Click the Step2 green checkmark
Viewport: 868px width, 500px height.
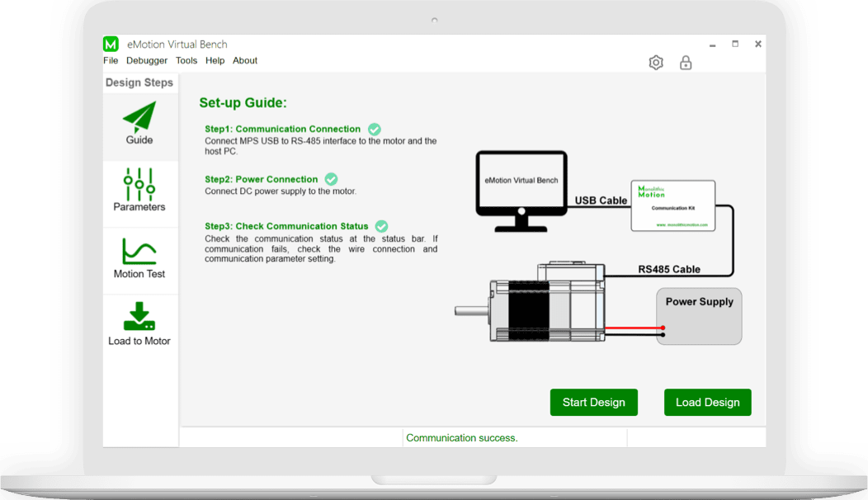pos(331,179)
